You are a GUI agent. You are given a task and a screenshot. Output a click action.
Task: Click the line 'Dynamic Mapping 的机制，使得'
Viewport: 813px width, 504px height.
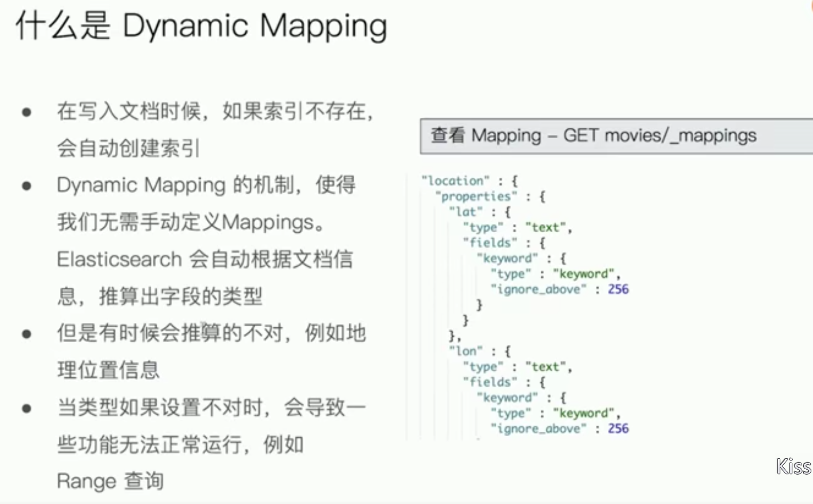point(206,185)
